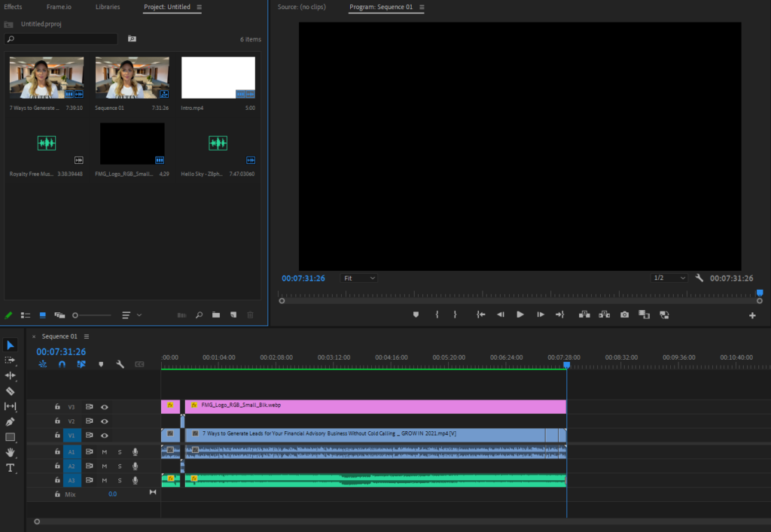Open the Timeline wrench settings icon

pyautogui.click(x=120, y=364)
